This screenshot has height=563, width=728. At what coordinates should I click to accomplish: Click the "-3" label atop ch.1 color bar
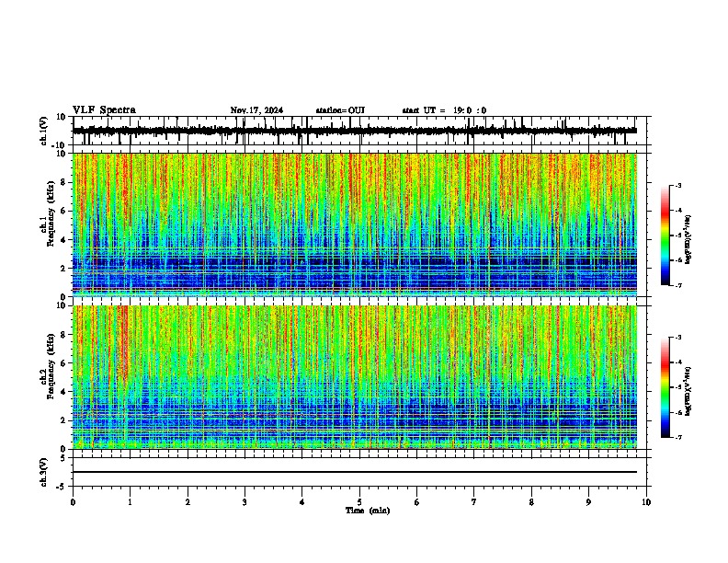pyautogui.click(x=677, y=185)
